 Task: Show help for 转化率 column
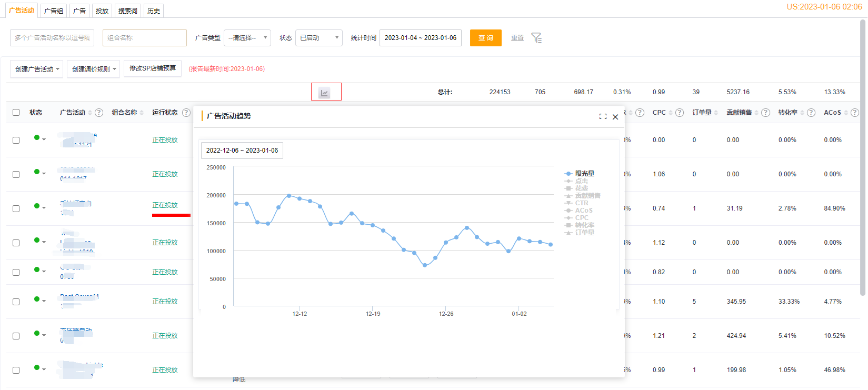pyautogui.click(x=811, y=113)
